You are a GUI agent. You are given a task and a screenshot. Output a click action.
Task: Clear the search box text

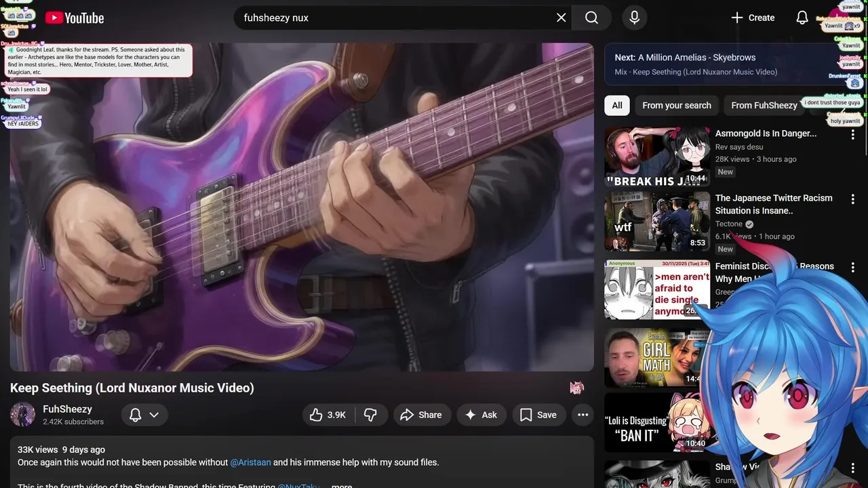click(561, 18)
